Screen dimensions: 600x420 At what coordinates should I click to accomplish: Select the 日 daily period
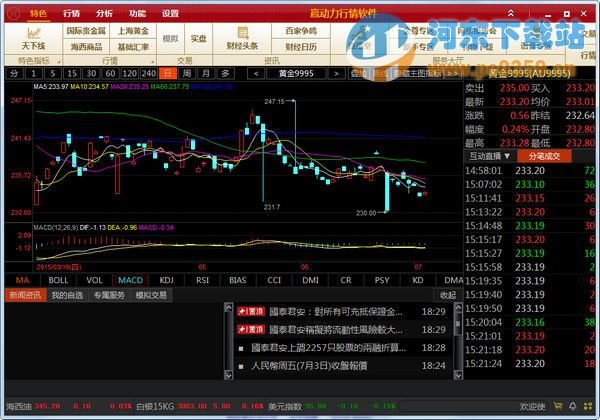click(x=168, y=73)
